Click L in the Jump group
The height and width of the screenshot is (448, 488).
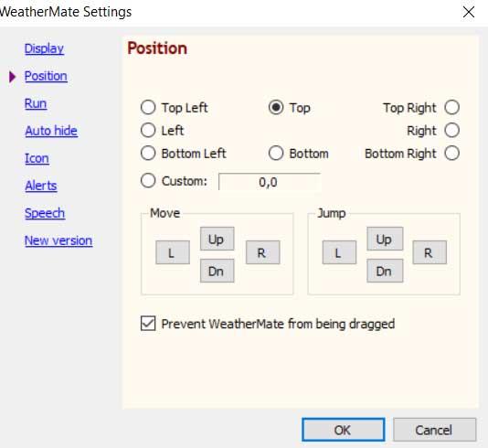pyautogui.click(x=339, y=252)
